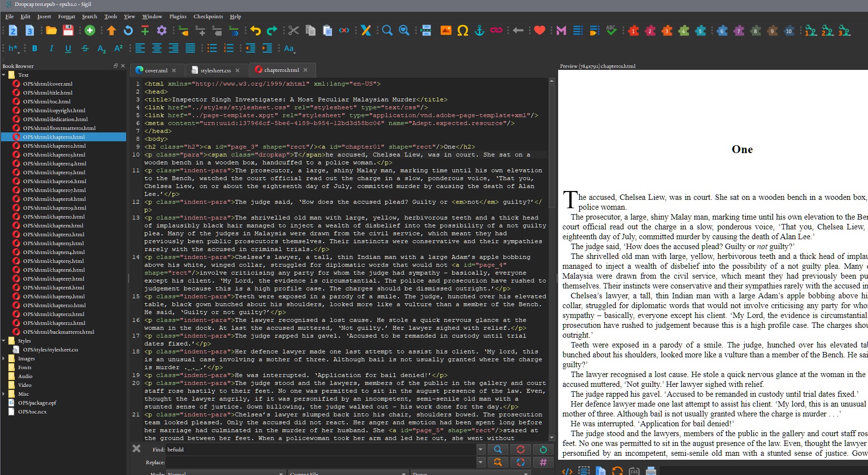868x475 pixels.
Task: Close the Find and Replace panel
Action: (x=136, y=448)
